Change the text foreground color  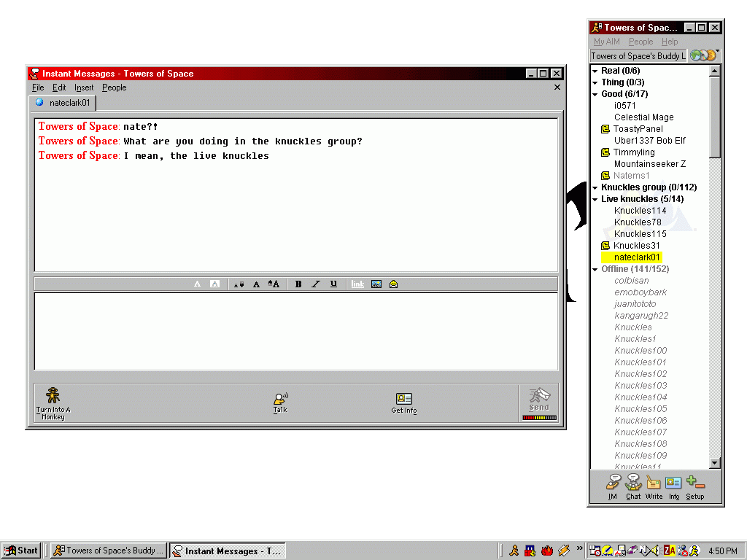point(197,284)
